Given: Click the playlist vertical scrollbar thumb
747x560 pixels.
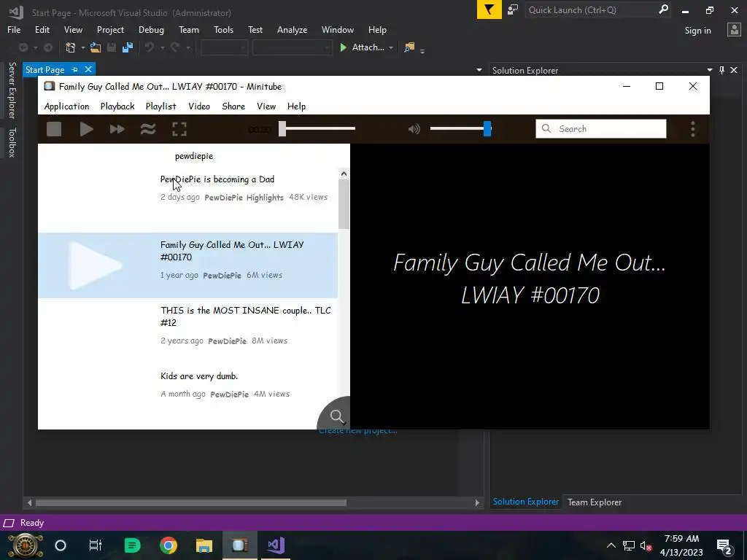Looking at the screenshot, I should pyautogui.click(x=344, y=204).
